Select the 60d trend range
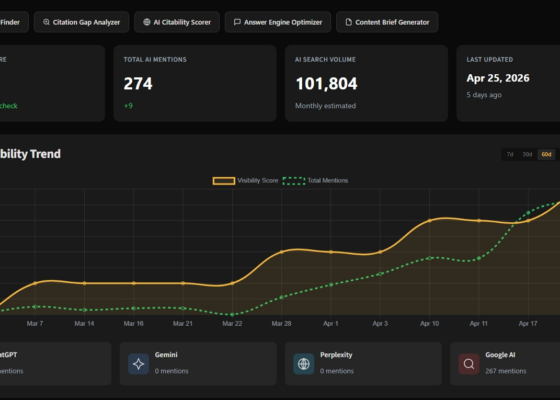560x400 pixels. coord(546,154)
